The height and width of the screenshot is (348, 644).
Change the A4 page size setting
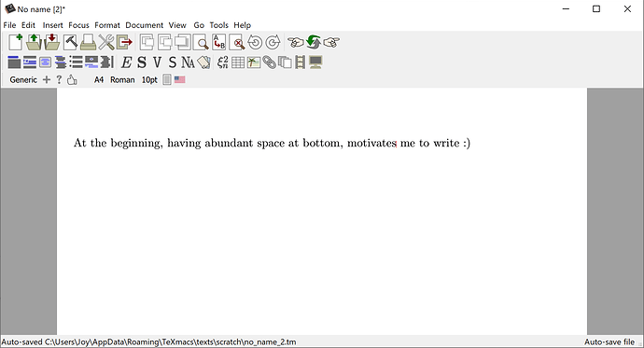point(99,79)
